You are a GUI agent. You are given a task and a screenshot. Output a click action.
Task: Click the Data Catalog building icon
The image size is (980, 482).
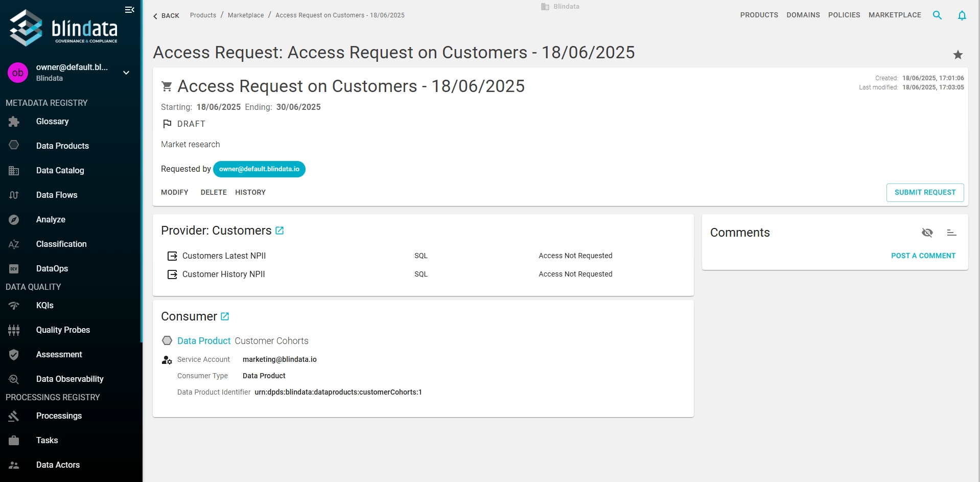[x=14, y=171]
